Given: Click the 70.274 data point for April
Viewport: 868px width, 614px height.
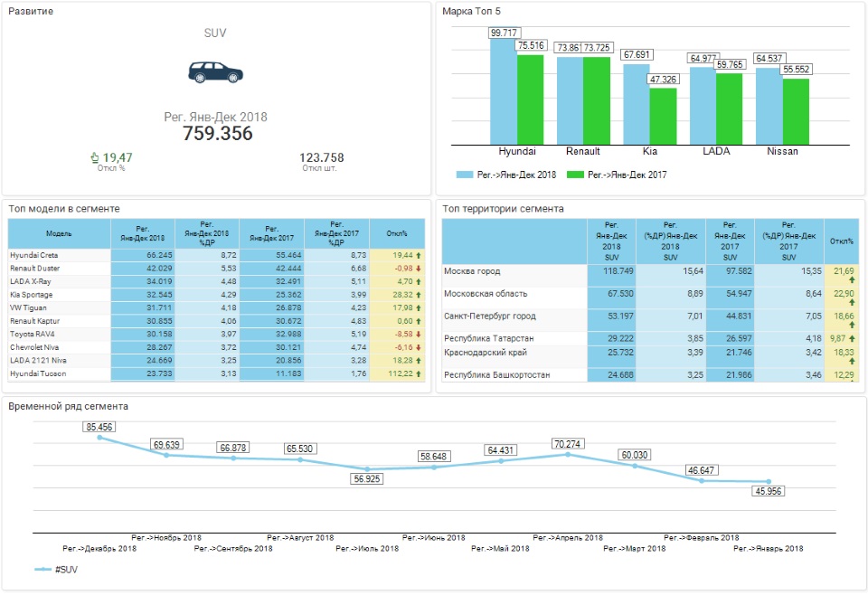Looking at the screenshot, I should click(568, 454).
